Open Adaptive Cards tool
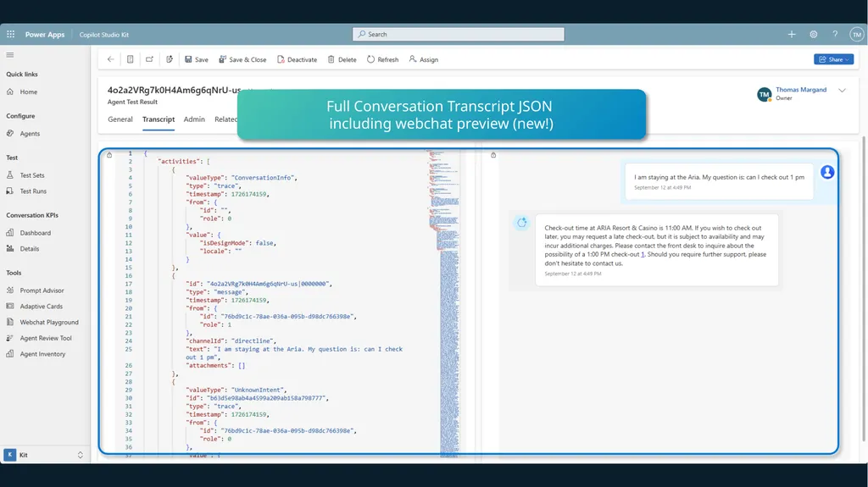 point(41,306)
